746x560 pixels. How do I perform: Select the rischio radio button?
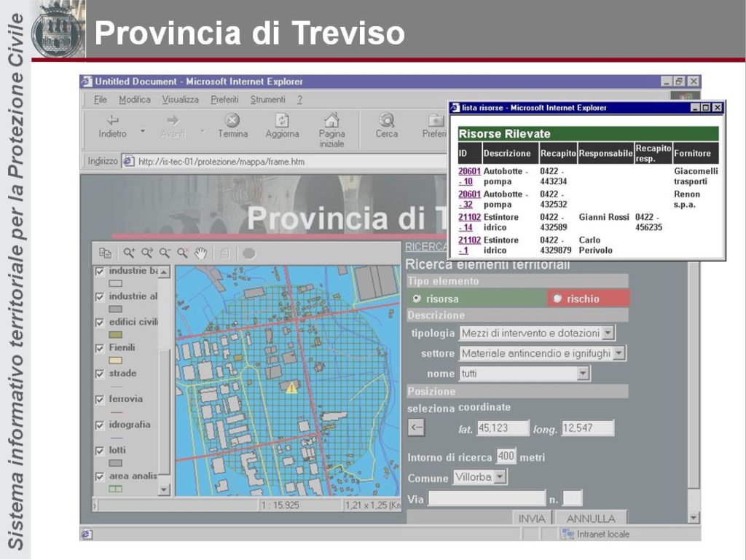(x=557, y=299)
